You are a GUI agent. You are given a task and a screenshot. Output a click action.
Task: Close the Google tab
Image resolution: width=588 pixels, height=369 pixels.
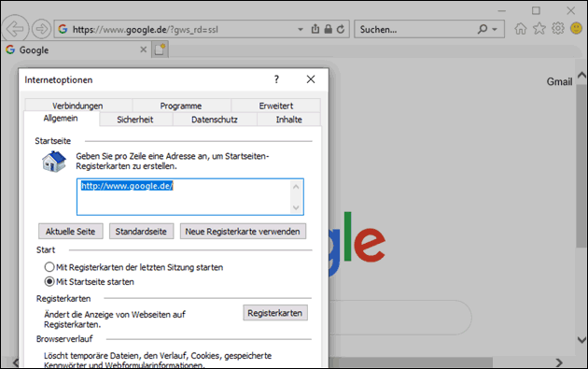pyautogui.click(x=143, y=50)
